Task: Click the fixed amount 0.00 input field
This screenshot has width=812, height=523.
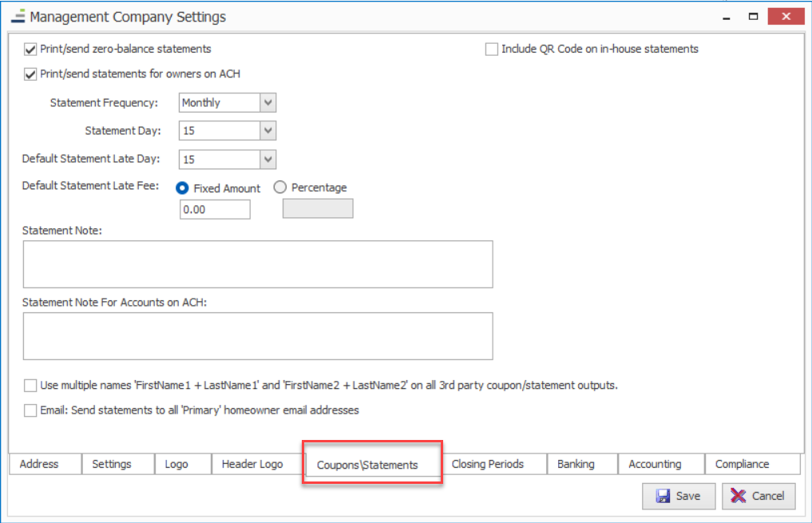Action: 214,209
